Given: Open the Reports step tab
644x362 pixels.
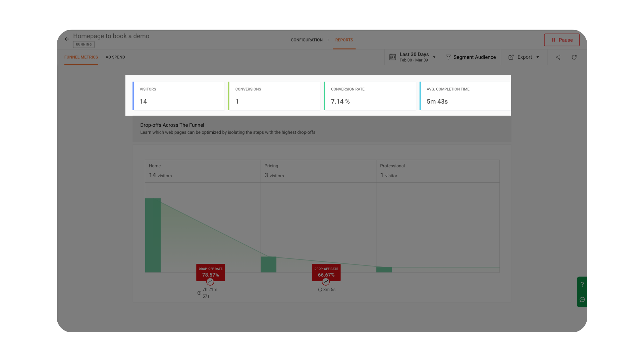Looking at the screenshot, I should (x=344, y=40).
